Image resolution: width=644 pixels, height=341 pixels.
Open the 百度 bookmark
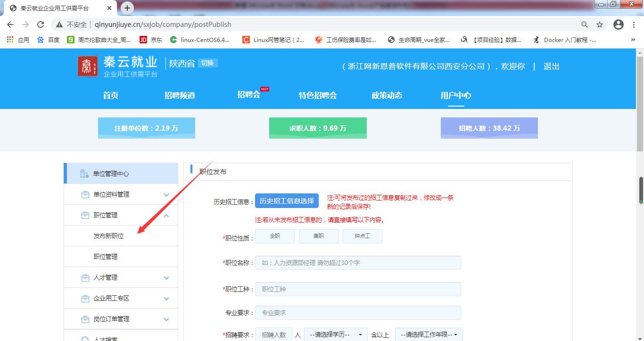pyautogui.click(x=48, y=40)
